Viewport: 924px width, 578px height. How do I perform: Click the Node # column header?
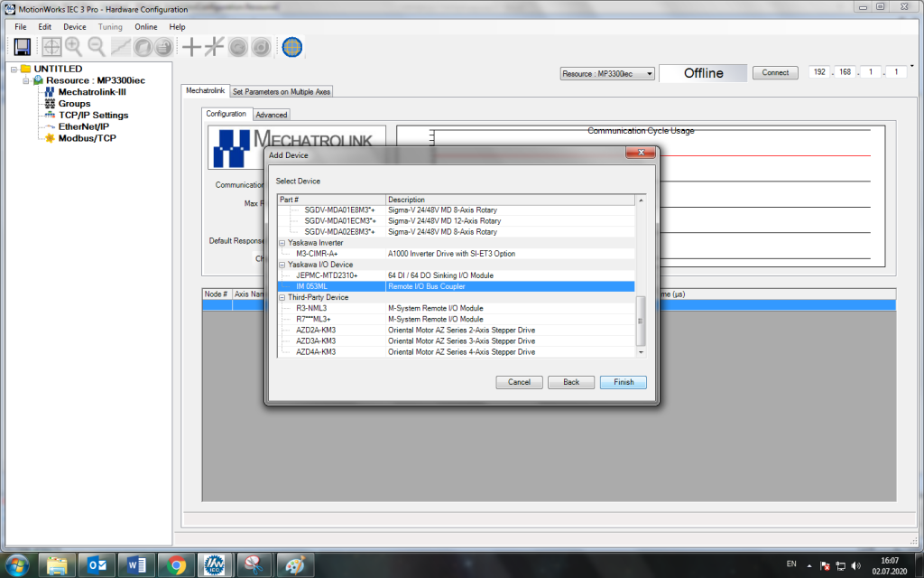pos(217,294)
